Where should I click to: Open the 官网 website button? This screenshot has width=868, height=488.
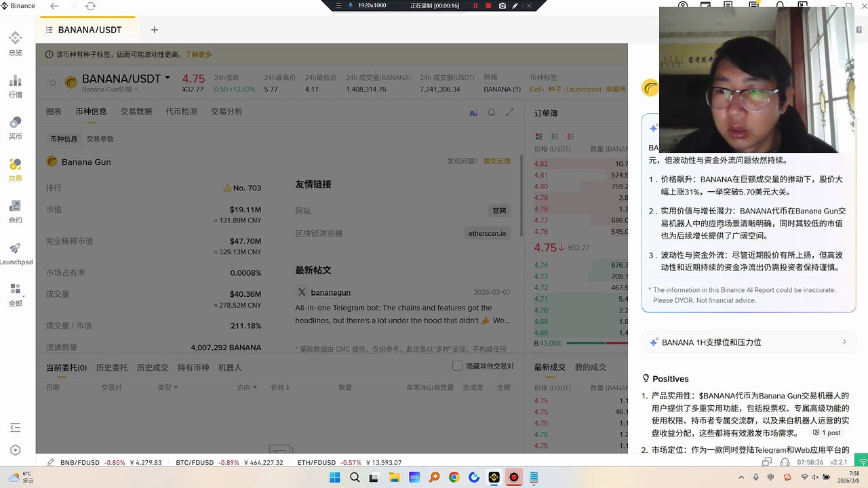pyautogui.click(x=500, y=211)
